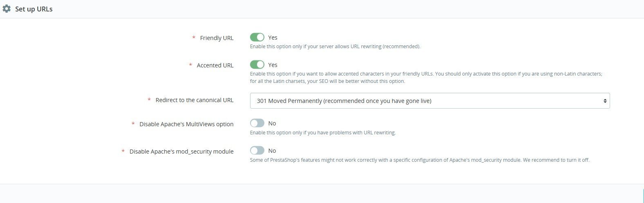This screenshot has height=203, width=644.
Task: Click the No text beside mod_security toggle
Action: click(272, 151)
